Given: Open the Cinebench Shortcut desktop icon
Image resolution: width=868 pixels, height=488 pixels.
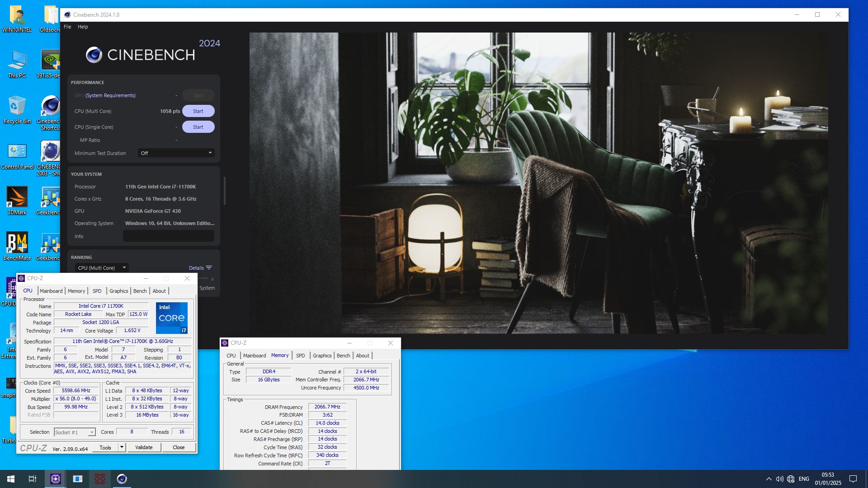Looking at the screenshot, I should click(x=50, y=113).
